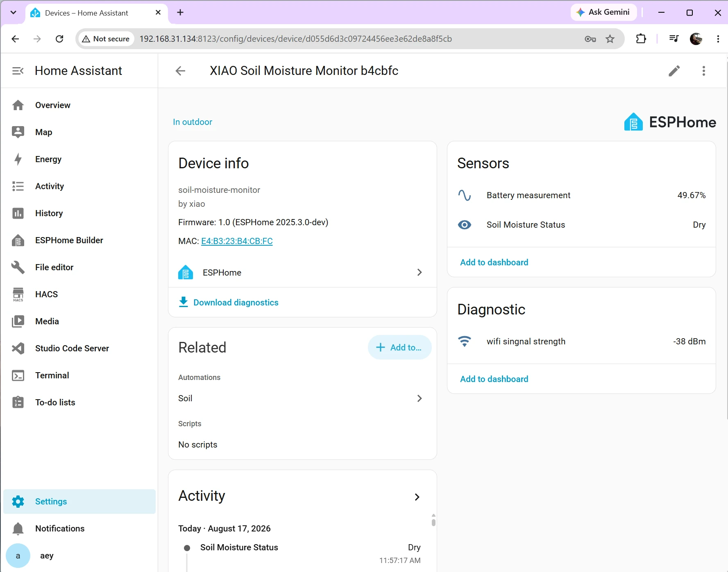Open the Chrome profile avatar
Image resolution: width=728 pixels, height=572 pixels.
(x=696, y=39)
